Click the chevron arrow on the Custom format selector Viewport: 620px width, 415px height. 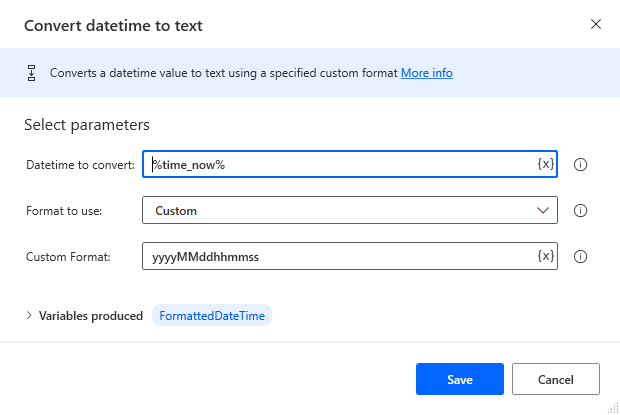pyautogui.click(x=543, y=211)
